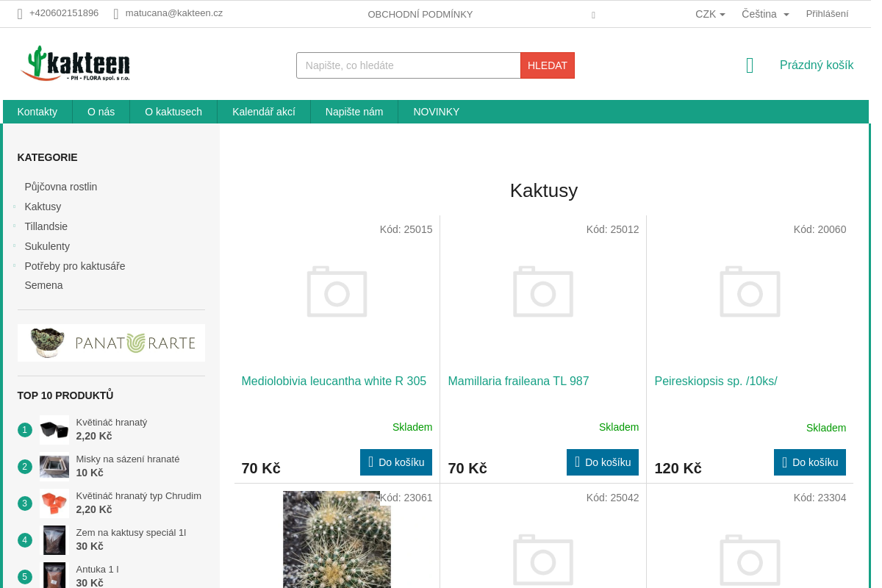Screen dimensions: 882x588
Task: Open placeholder image of Mediolobivia leucantha
Action: pos(337,291)
